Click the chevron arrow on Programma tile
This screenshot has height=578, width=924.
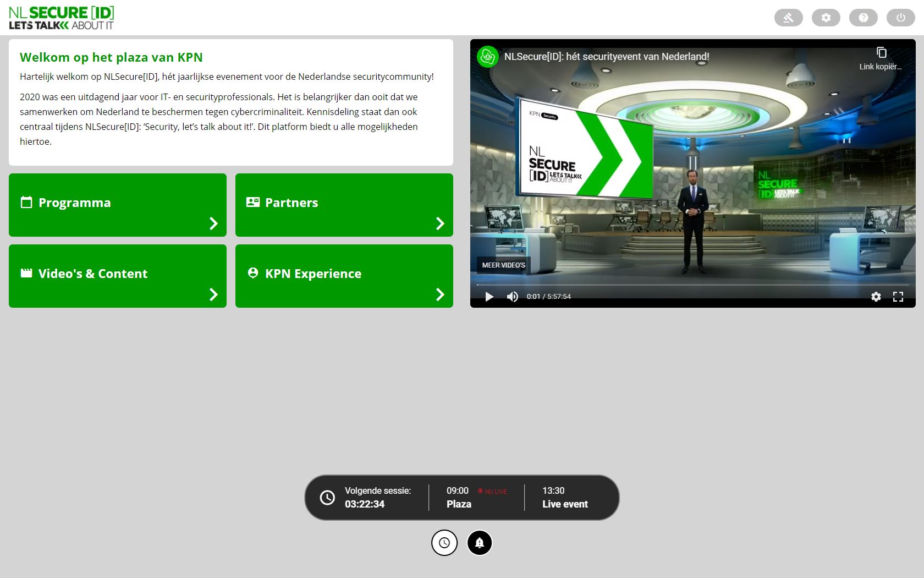coord(214,223)
